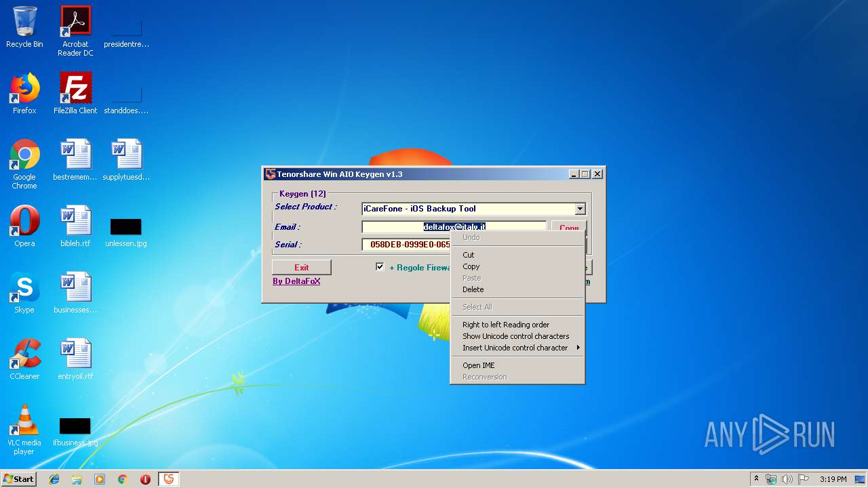Open the volume control in system tray
The width and height of the screenshot is (868, 488).
pos(787,479)
